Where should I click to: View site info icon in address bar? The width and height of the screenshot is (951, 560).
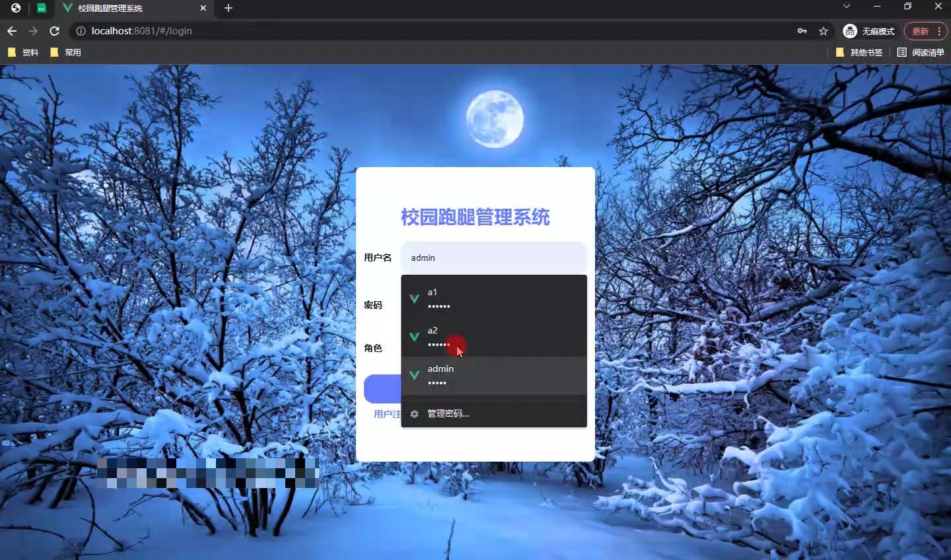(81, 31)
